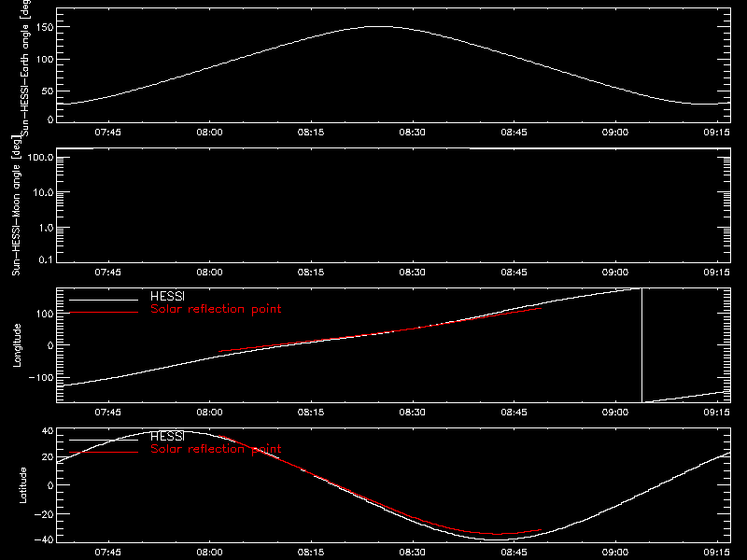The height and width of the screenshot is (560, 747).
Task: Click 08:30 time label under Earth angle plot
Action: click(412, 133)
